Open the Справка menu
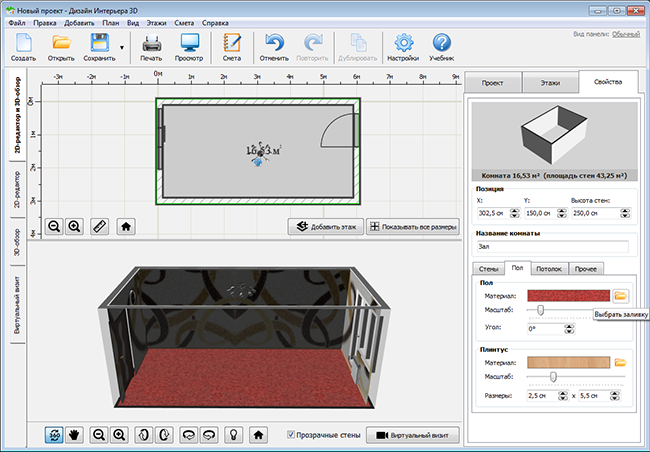Image resolution: width=650 pixels, height=452 pixels. (x=215, y=23)
